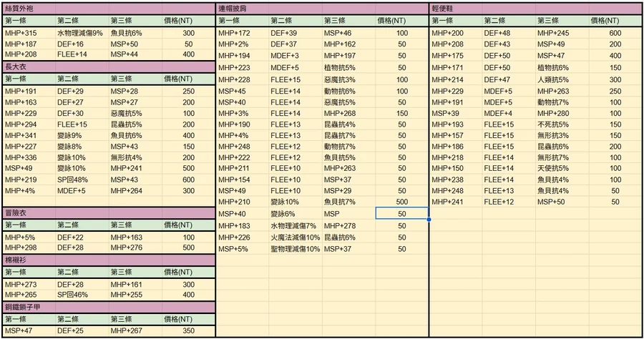Click the MHP+280 cell
Viewport: 644px width, 339px height.
(x=562, y=113)
